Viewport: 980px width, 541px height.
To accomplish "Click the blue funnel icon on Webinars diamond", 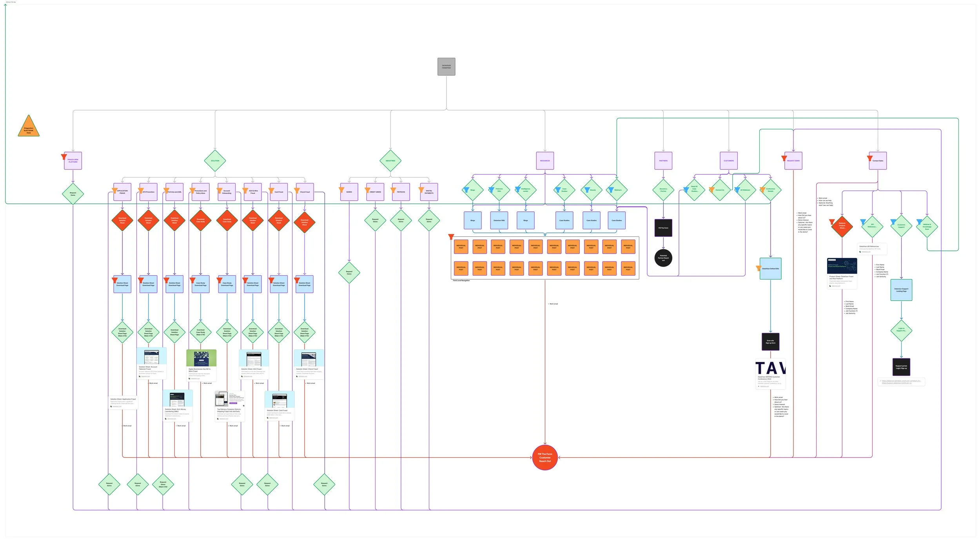I will 611,190.
